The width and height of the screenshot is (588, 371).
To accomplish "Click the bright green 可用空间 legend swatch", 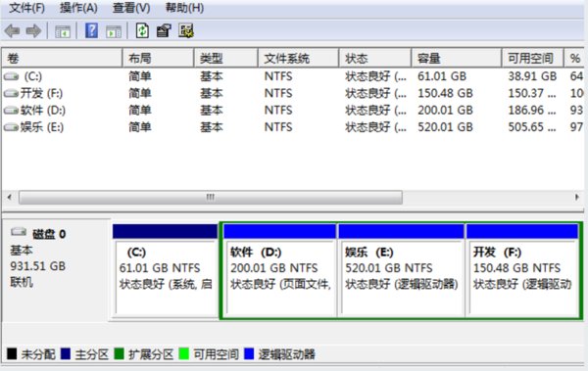I will coord(184,353).
